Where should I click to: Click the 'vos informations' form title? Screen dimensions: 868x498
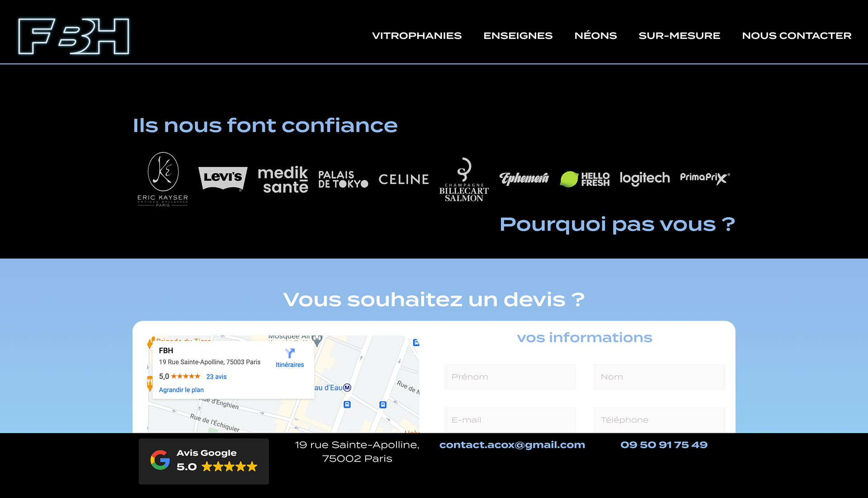tap(585, 338)
